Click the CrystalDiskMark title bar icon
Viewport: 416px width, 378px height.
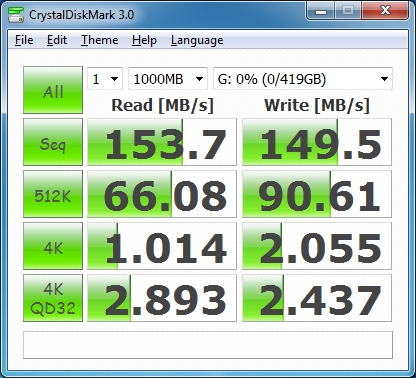16,14
